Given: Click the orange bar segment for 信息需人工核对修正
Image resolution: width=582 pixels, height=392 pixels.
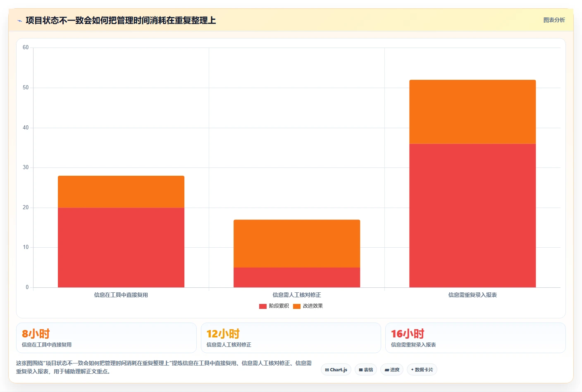Looking at the screenshot, I should coord(297,244).
